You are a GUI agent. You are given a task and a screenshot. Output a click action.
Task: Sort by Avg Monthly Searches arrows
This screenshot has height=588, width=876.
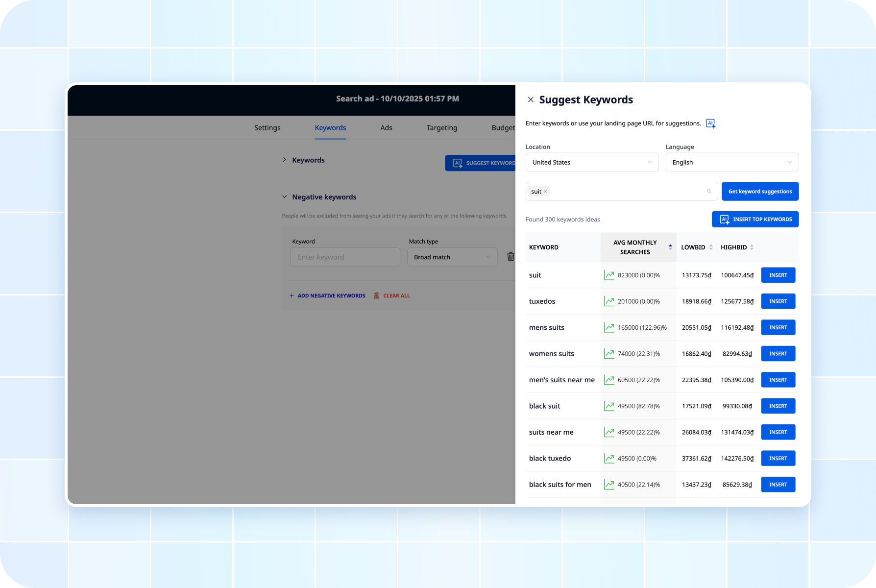point(670,247)
